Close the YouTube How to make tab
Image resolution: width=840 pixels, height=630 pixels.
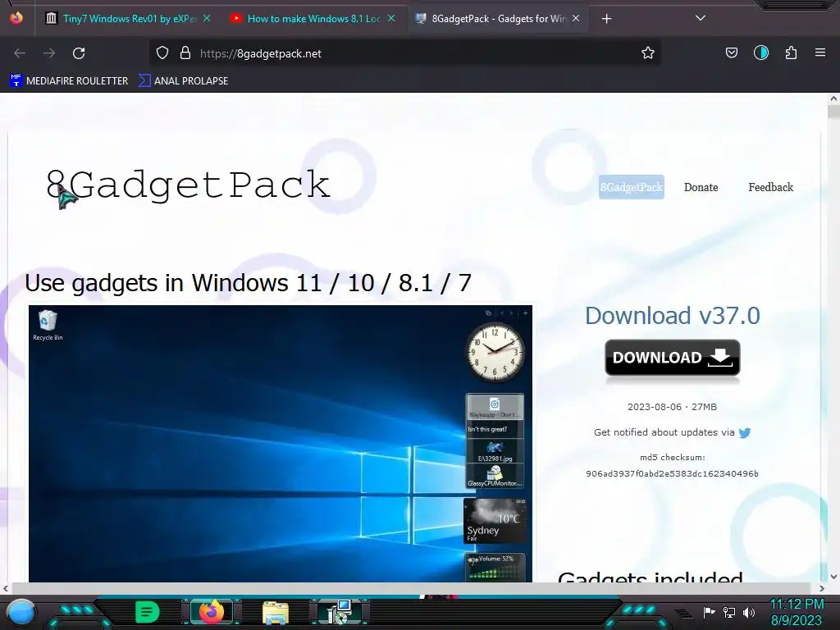pos(391,18)
